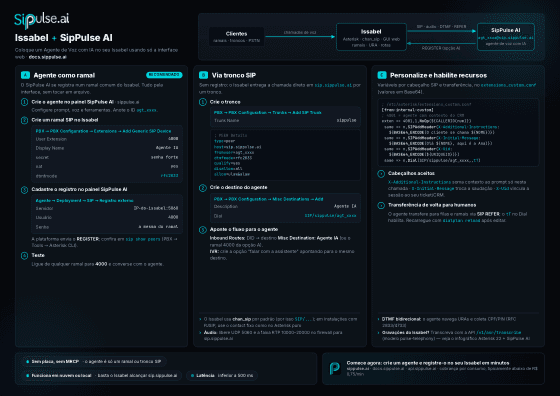Click the 'Issabel + SipPulse AI' title

pos(64,38)
